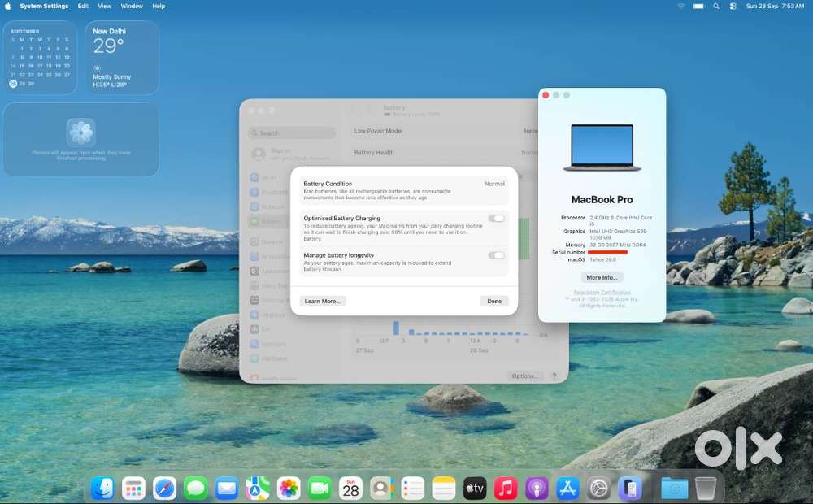Launch Safari from the Dock
Viewport: 813px width, 504px height.
(165, 488)
